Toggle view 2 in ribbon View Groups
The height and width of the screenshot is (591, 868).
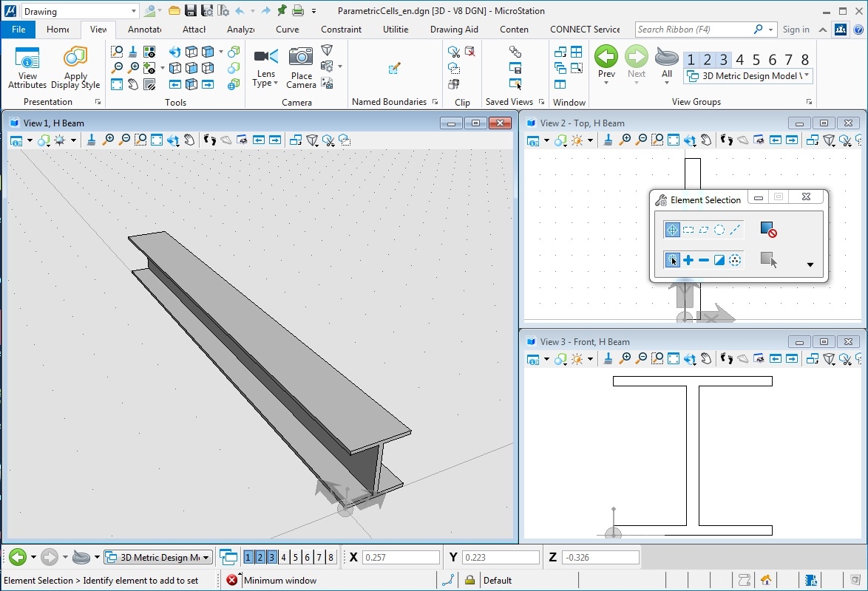coord(707,59)
